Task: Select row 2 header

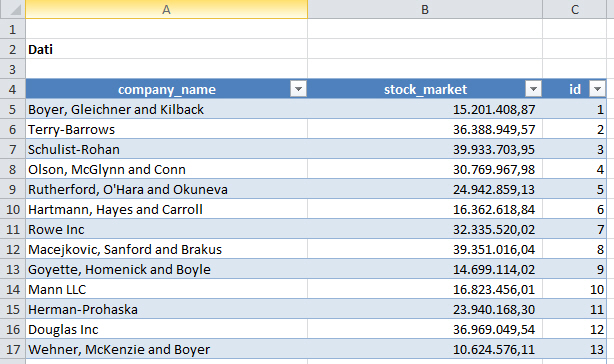Action: click(x=13, y=49)
